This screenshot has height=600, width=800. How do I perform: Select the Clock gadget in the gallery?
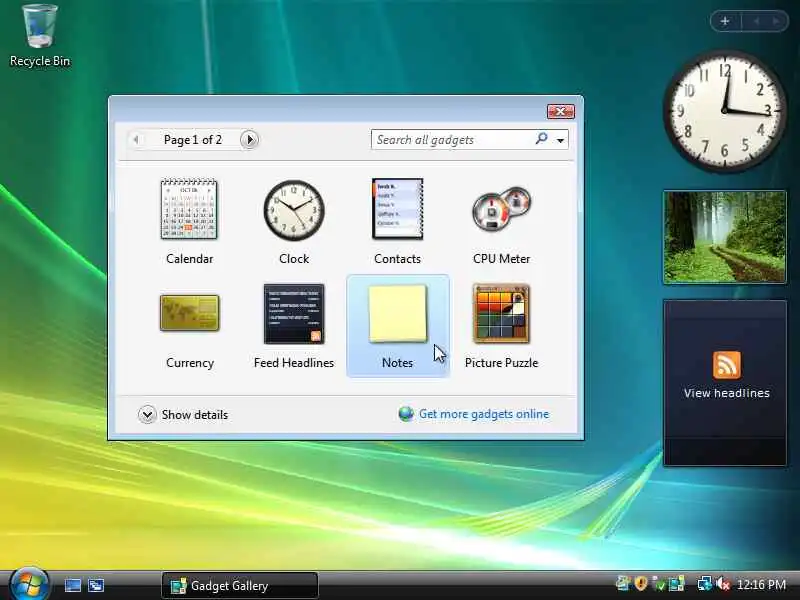coord(294,210)
